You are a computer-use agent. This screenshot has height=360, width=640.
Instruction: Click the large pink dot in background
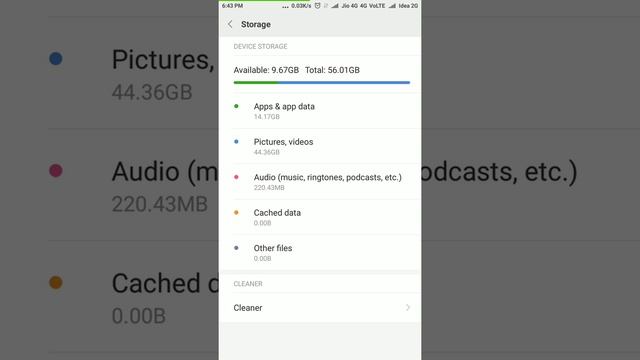point(56,171)
